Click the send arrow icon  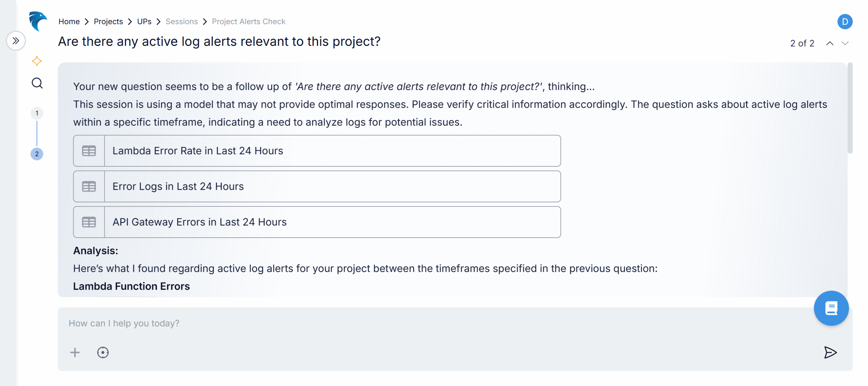(x=830, y=352)
